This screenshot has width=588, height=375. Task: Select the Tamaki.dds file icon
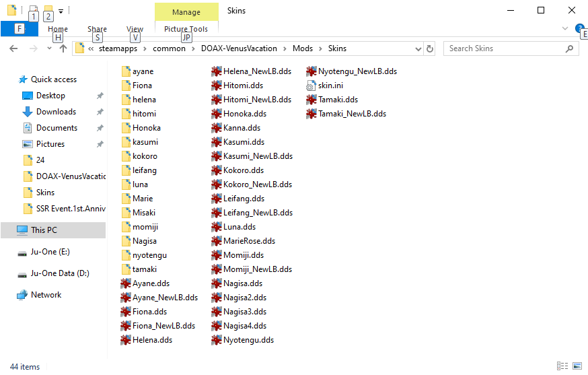[311, 100]
